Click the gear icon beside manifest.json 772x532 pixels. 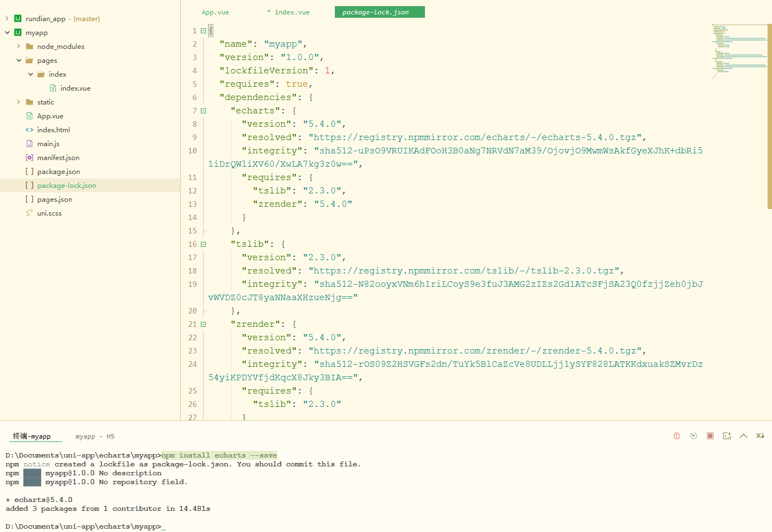point(29,157)
